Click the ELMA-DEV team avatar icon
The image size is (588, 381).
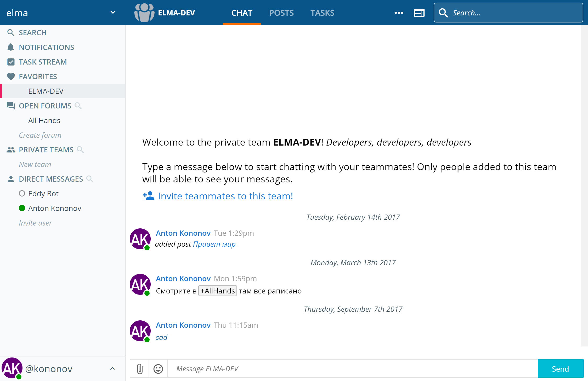click(144, 13)
